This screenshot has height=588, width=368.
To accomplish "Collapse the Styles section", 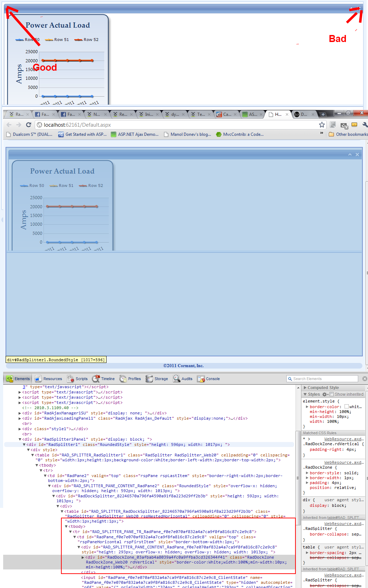I will pyautogui.click(x=305, y=394).
